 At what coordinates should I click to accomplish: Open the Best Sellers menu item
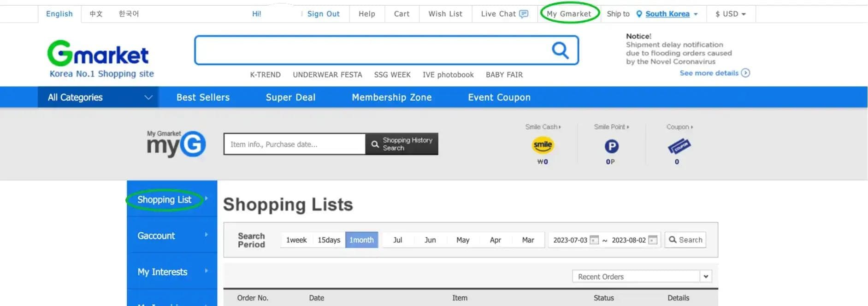pos(203,97)
